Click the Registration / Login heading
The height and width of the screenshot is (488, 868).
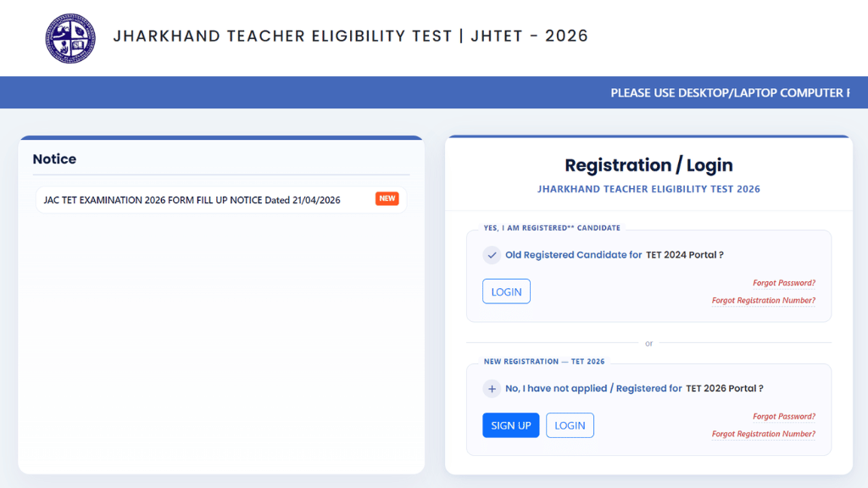(x=648, y=165)
